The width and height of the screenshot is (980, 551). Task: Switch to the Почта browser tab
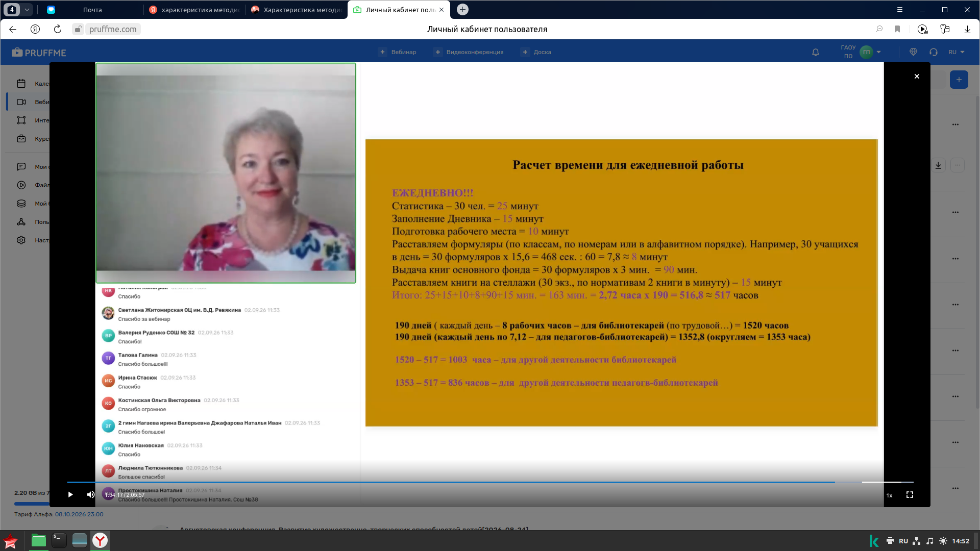tap(92, 10)
